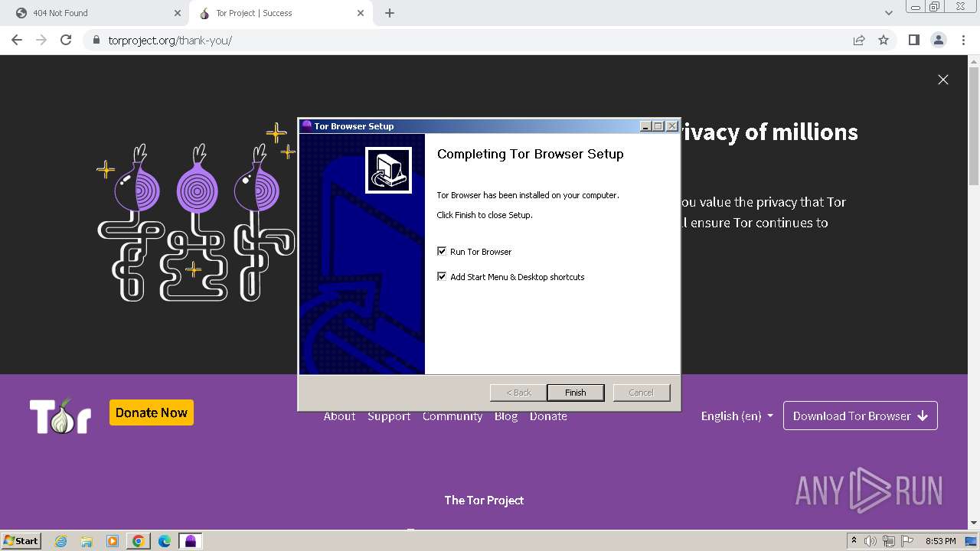This screenshot has width=980, height=551.
Task: Open a new Chrome tab
Action: click(x=390, y=13)
